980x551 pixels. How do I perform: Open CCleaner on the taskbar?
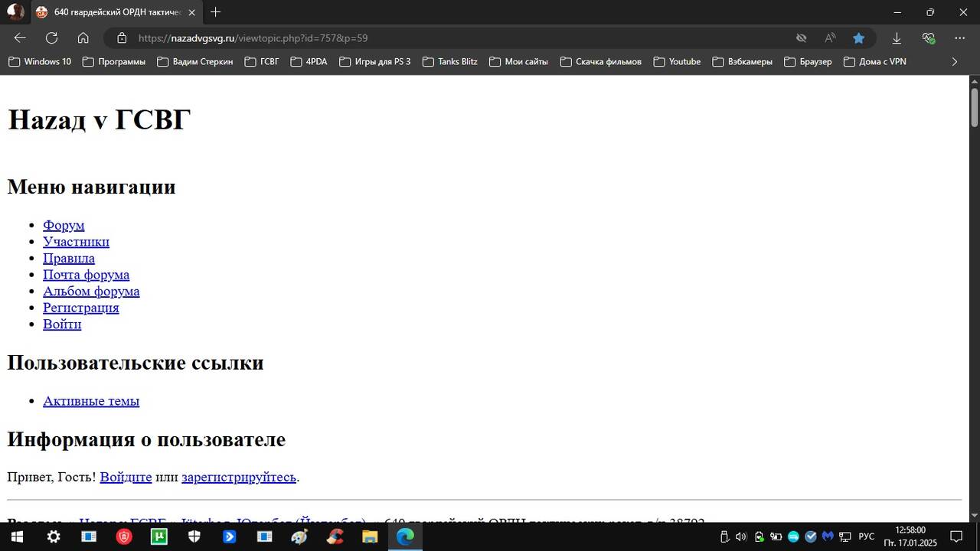335,536
